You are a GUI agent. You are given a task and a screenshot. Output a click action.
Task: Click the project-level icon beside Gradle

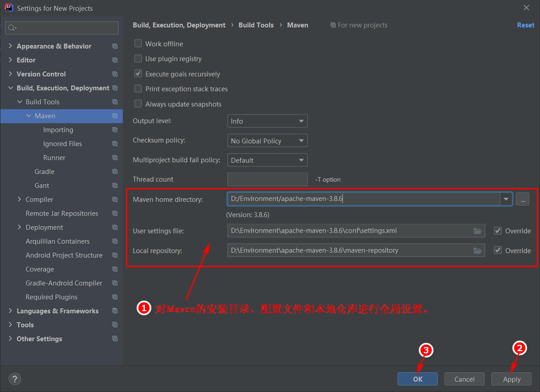click(115, 172)
